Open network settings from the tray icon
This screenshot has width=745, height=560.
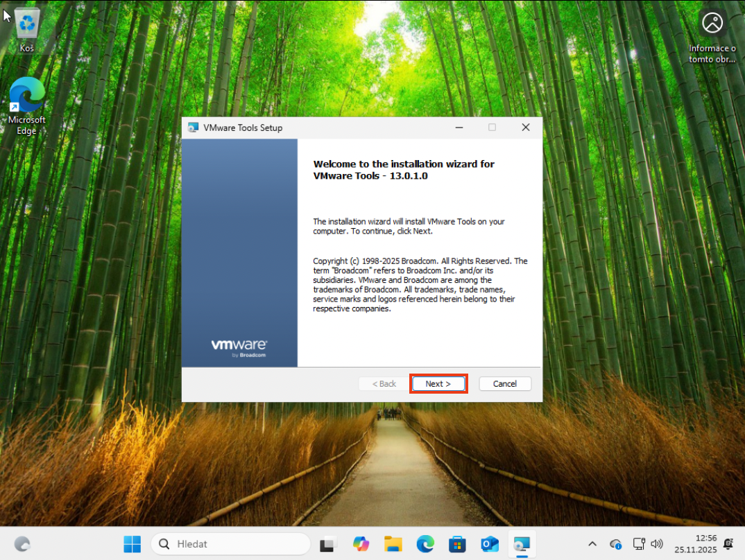[639, 544]
